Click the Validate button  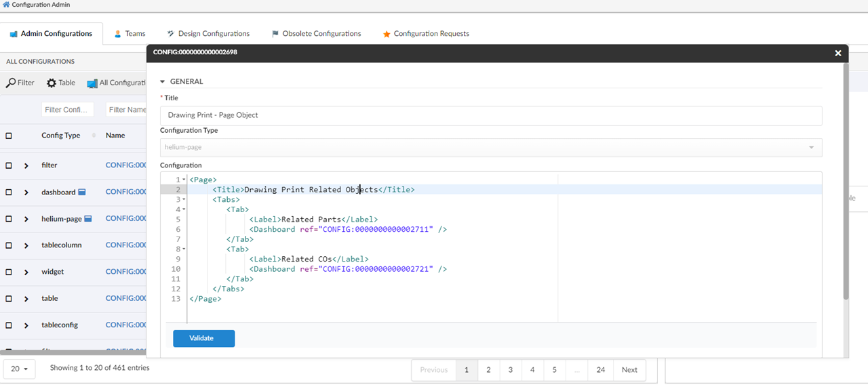[x=203, y=338]
